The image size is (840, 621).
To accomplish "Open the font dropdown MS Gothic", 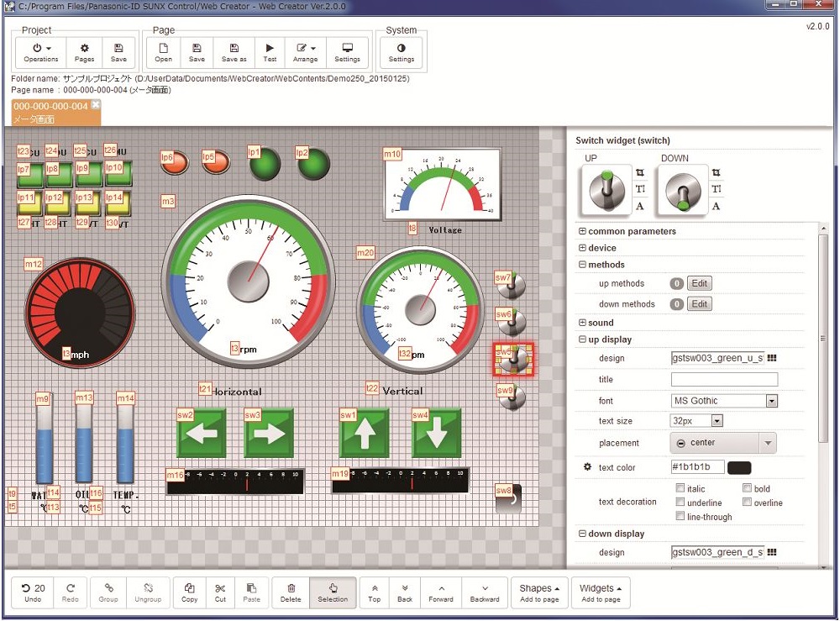I will [x=724, y=401].
